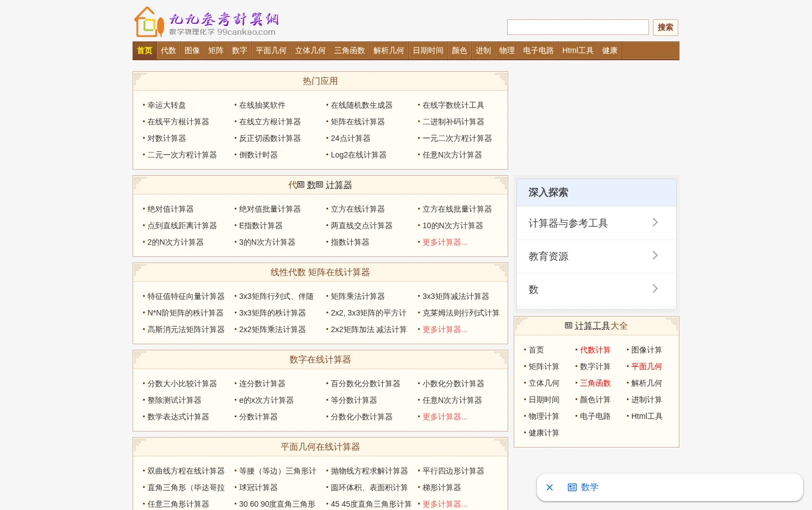Click 物理计算 sidebar link
Image resolution: width=812 pixels, height=510 pixels.
544,416
